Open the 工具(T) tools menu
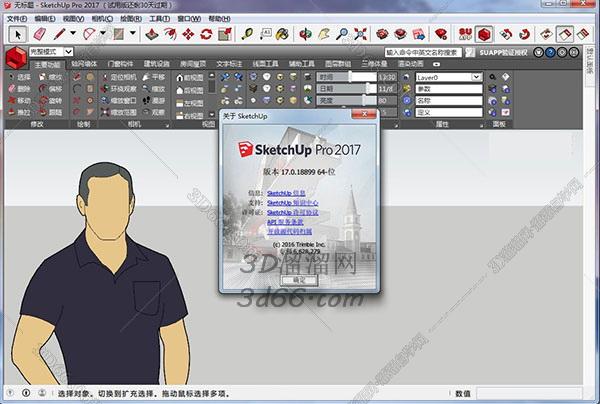The image size is (600, 404). click(x=160, y=18)
